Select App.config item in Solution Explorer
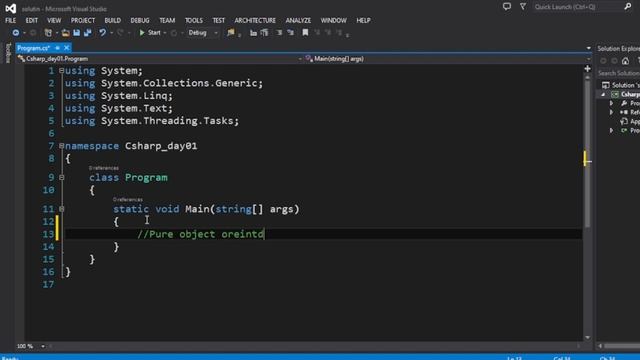 coord(630,121)
